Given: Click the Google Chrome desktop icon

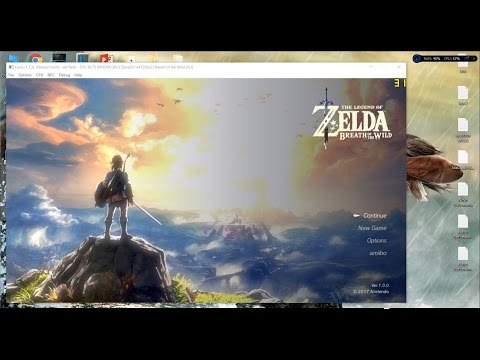Looking at the screenshot, I should [35, 58].
